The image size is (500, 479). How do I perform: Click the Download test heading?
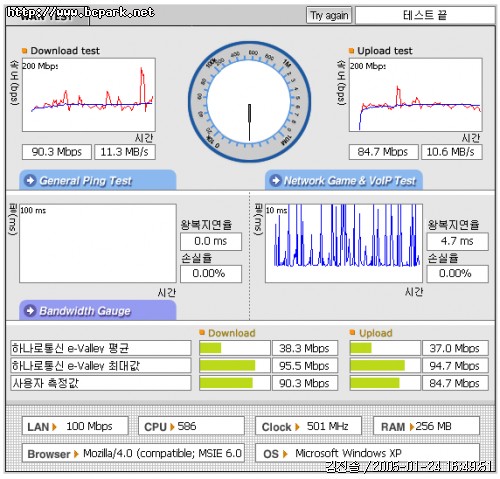65,51
